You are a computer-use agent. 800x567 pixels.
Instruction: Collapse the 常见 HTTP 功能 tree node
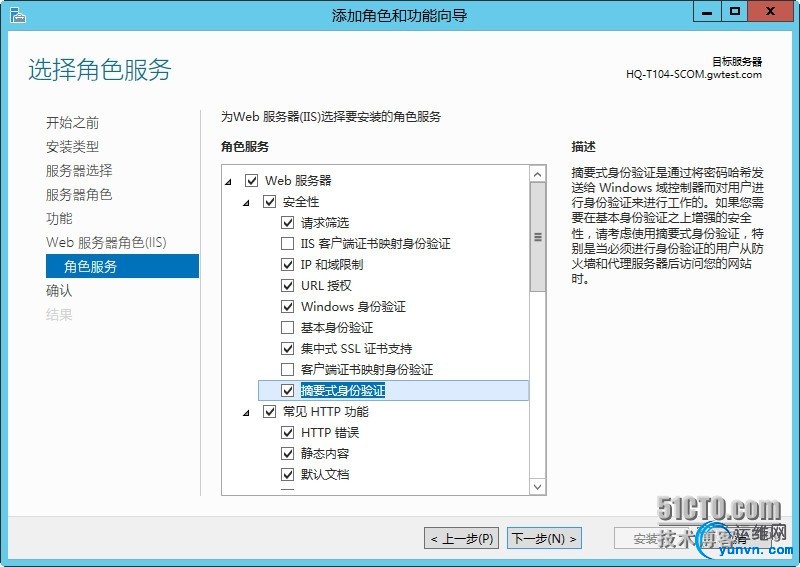tap(247, 413)
